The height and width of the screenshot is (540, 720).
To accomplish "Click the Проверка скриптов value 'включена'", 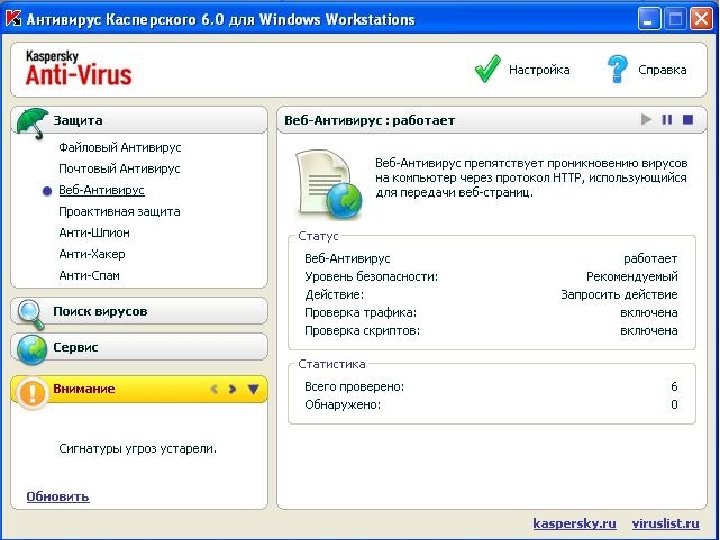I will point(648,331).
